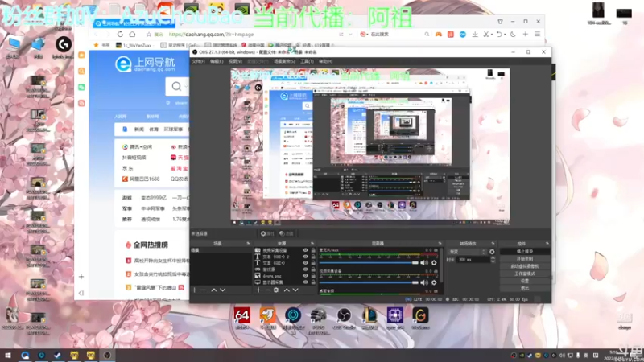Open the search engine selector dropdown
Screen dimensions: 644x362
363,35
